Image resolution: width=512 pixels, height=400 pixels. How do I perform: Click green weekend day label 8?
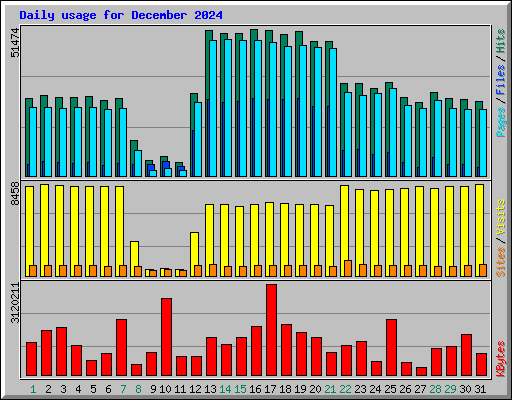pos(138,389)
